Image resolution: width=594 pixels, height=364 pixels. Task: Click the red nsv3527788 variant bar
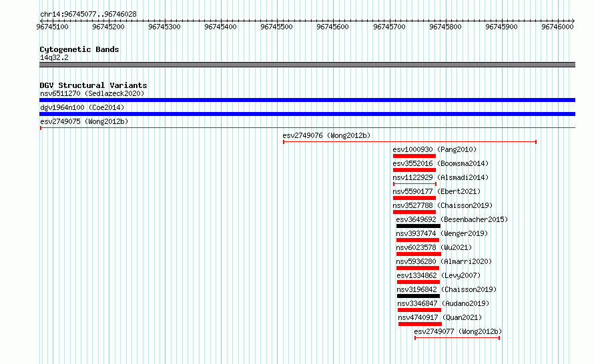click(x=414, y=212)
